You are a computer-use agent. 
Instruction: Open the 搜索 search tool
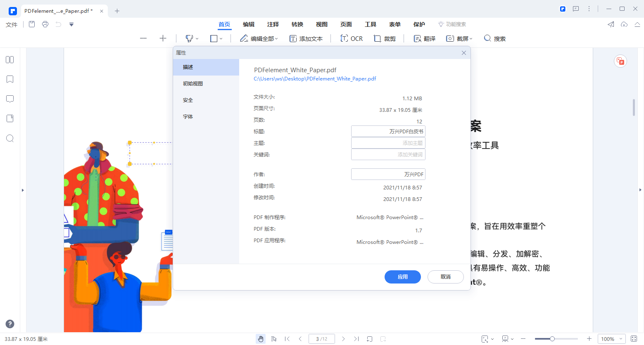point(494,38)
